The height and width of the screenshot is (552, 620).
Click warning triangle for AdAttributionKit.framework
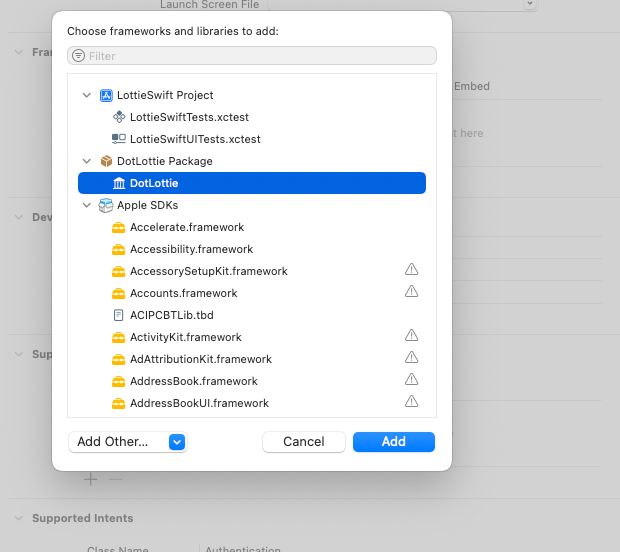[x=411, y=357]
